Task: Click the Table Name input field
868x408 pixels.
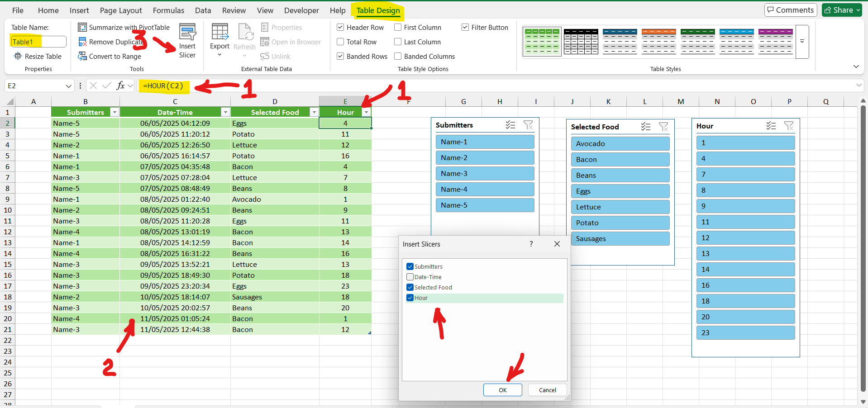Action: coord(38,42)
